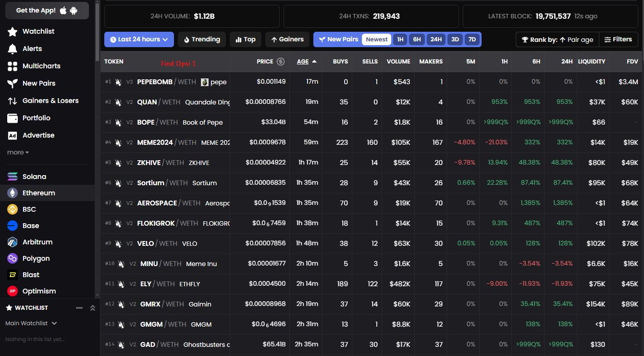The height and width of the screenshot is (356, 644).
Task: Click the 24H TXNS value 219,943
Action: 386,16
